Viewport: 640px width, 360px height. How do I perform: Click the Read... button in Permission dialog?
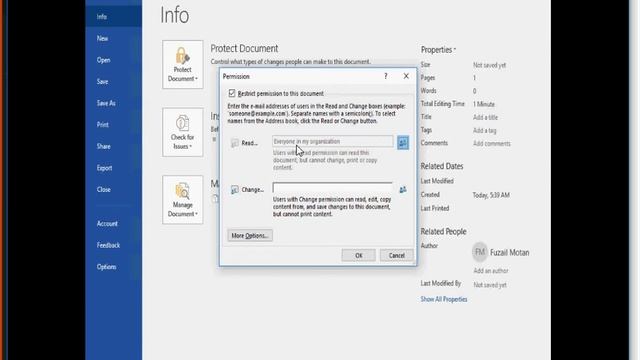click(244, 143)
